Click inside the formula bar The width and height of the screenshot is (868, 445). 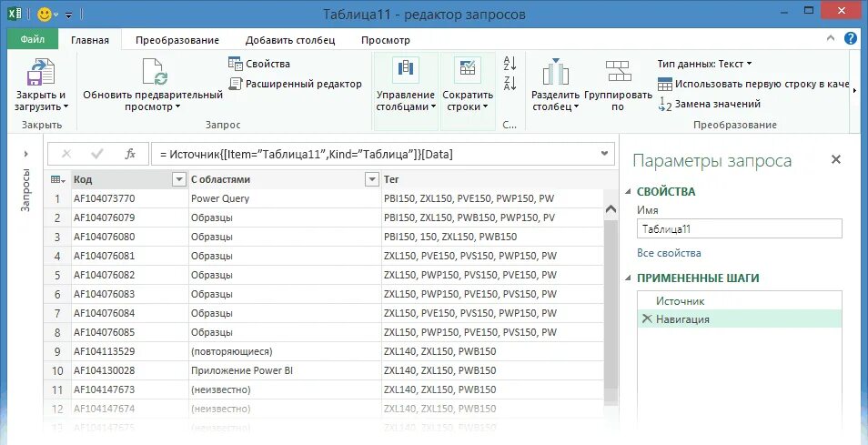tap(377, 155)
